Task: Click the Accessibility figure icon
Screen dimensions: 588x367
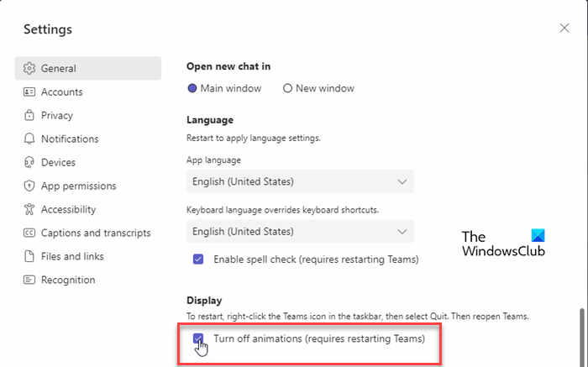Action: 29,209
